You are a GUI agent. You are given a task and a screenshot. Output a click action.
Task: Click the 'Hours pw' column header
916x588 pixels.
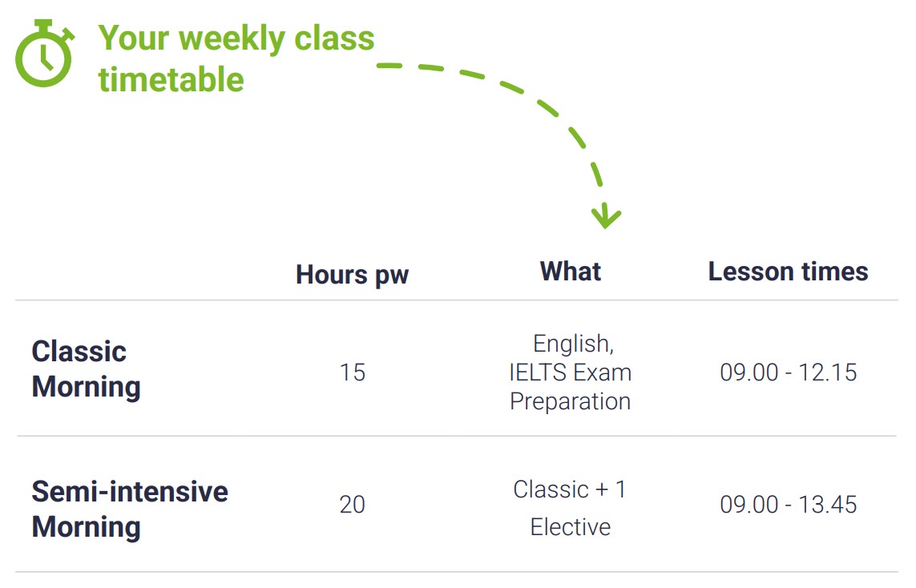point(352,275)
